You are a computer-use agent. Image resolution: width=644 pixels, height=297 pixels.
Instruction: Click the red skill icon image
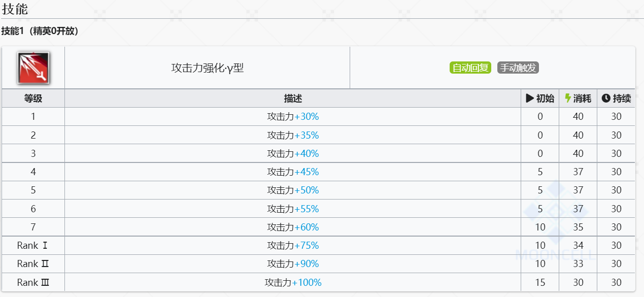tap(33, 68)
